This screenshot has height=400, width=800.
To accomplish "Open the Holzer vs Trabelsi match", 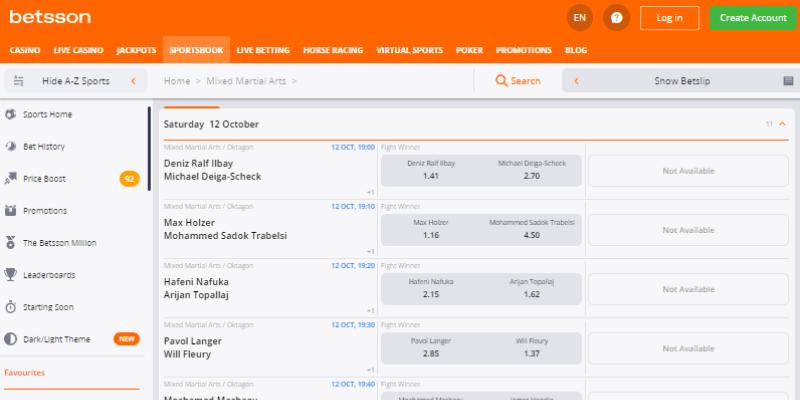I will point(225,229).
